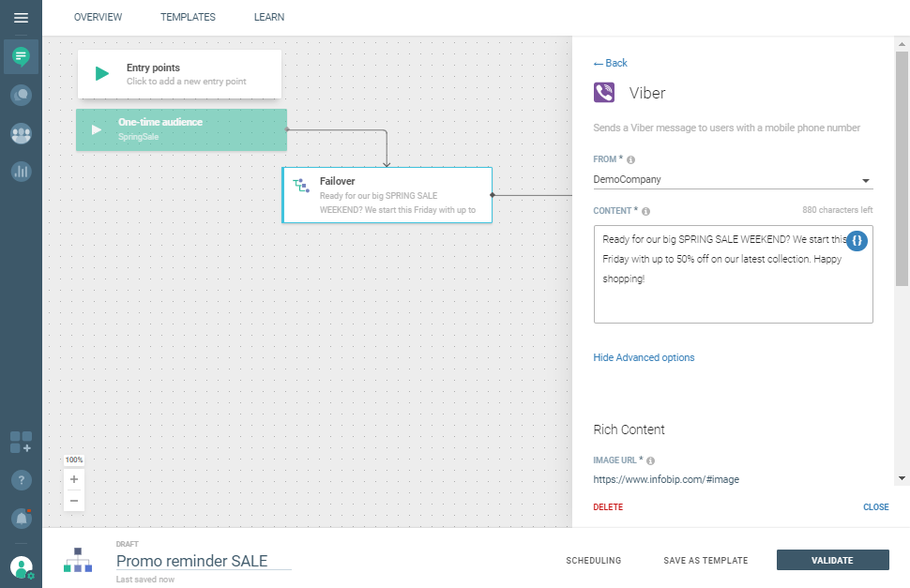This screenshot has width=910, height=588.
Task: Go back using the Back link
Action: [611, 63]
